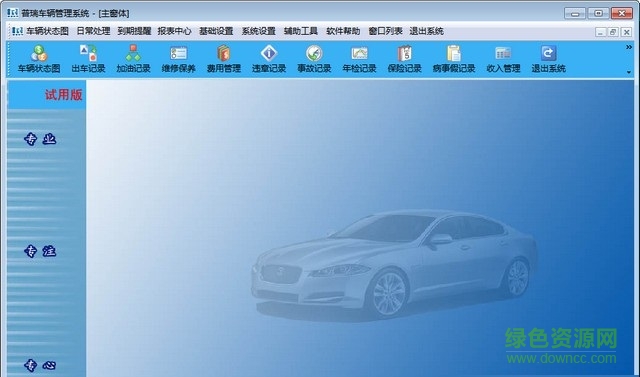Viewport: 640px width, 377px height.
Task: Open the 车辆状态图 menu
Action: coord(47,31)
